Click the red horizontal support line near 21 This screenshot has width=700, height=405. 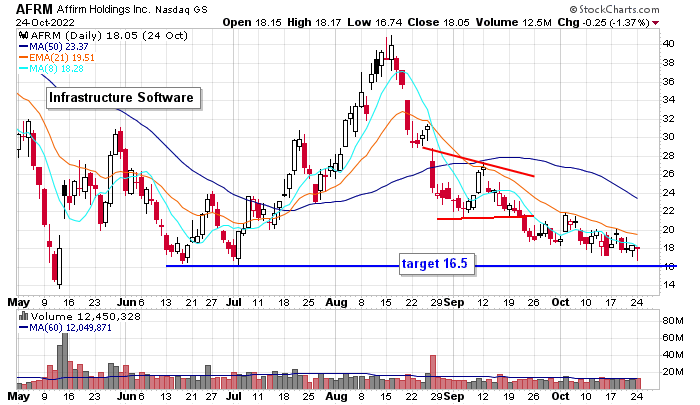(x=485, y=217)
